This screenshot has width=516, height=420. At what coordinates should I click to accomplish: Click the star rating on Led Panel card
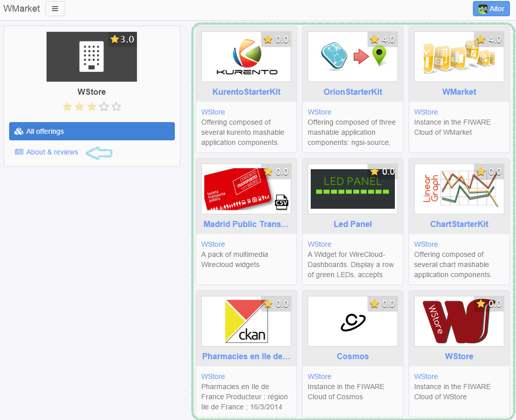tap(383, 172)
